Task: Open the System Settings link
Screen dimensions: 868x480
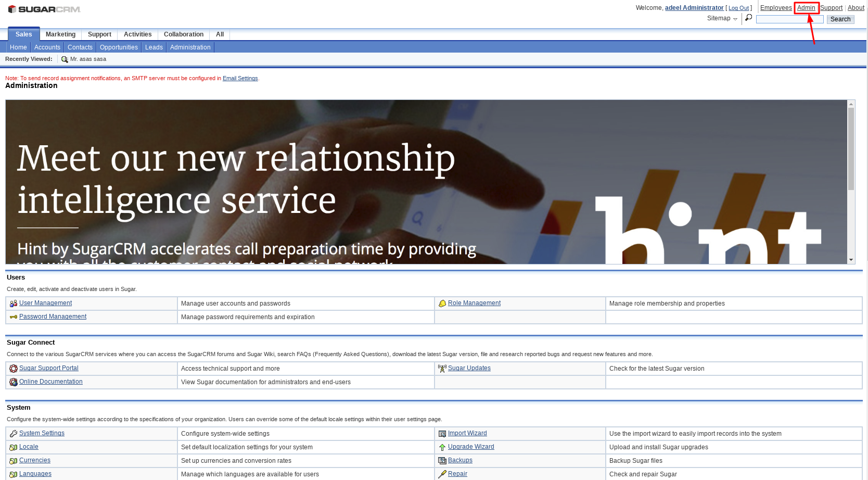Action: (x=42, y=433)
